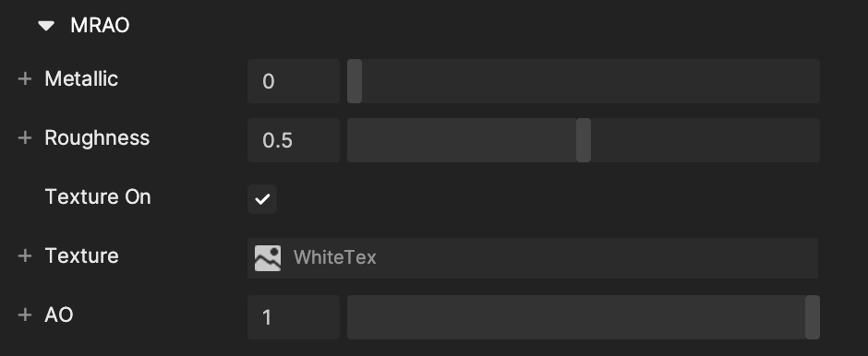
Task: Click the Texture On label
Action: 98,196
